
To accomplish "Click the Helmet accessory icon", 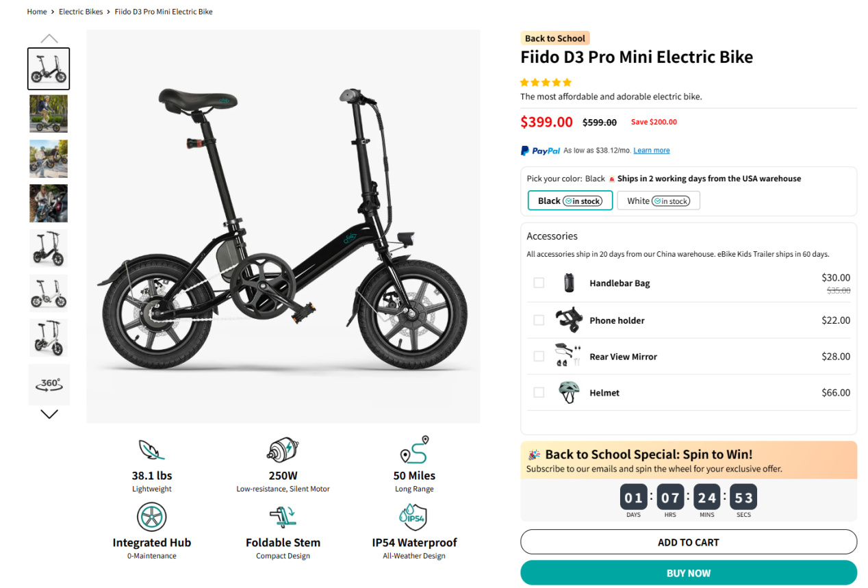I will point(568,392).
